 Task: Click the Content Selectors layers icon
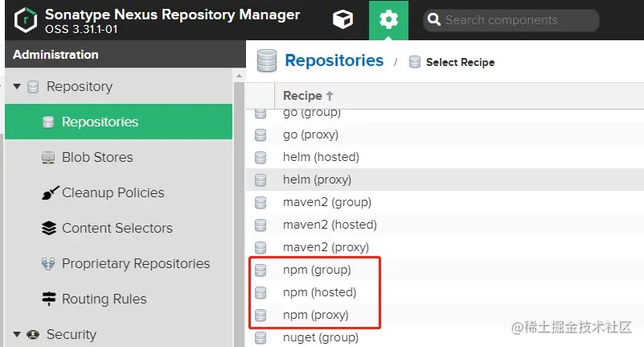49,228
